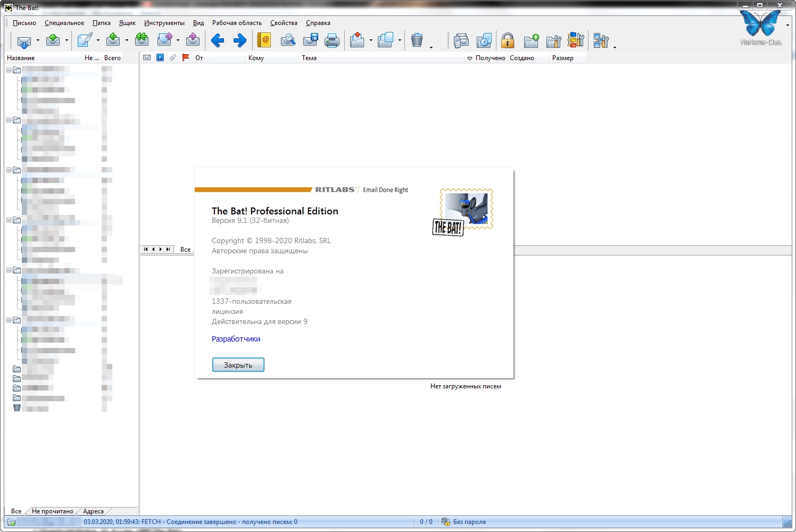
Task: Sort by the paperclip attachment column
Action: click(x=172, y=57)
